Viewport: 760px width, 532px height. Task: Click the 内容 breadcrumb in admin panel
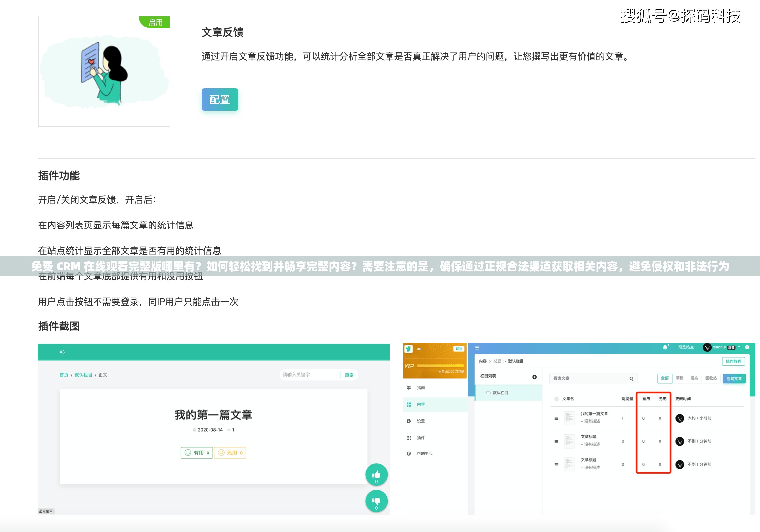(x=483, y=361)
